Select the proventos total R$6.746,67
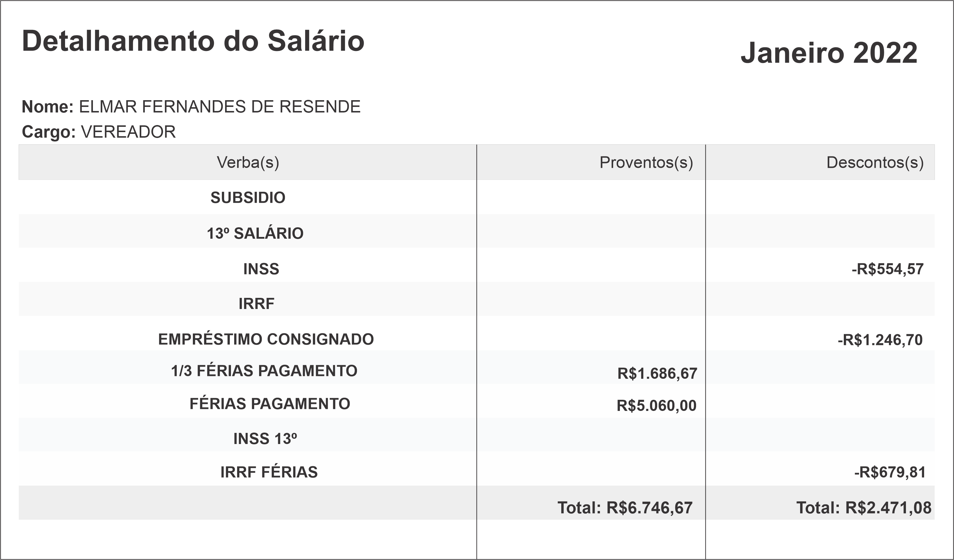 coord(625,508)
